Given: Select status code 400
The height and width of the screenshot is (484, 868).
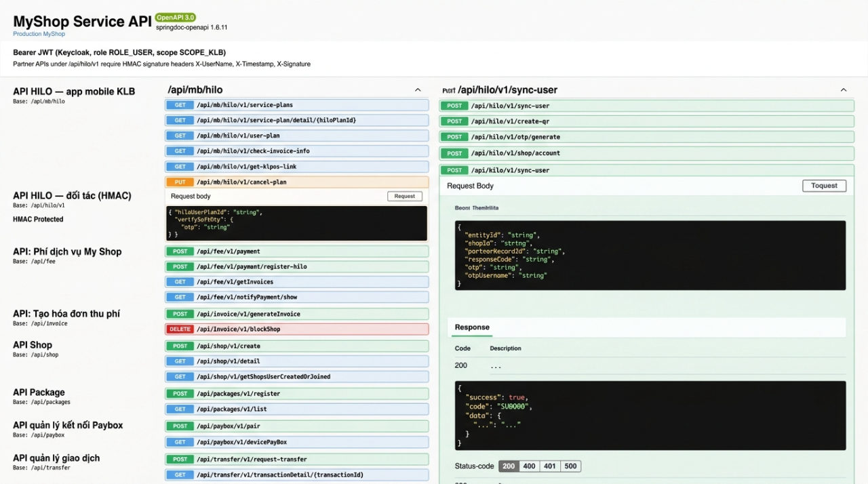Looking at the screenshot, I should pyautogui.click(x=529, y=466).
